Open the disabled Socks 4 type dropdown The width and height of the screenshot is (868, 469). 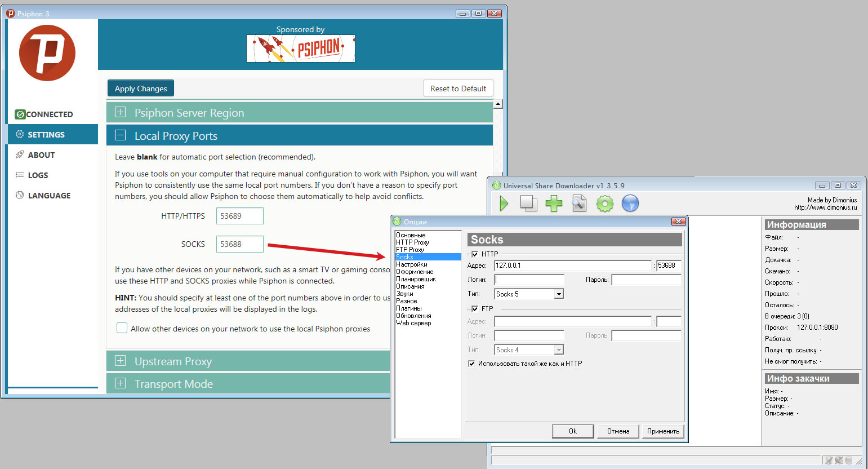559,349
